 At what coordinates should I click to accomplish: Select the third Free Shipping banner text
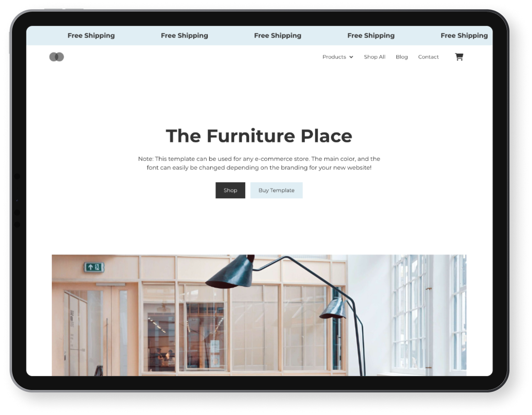point(277,36)
